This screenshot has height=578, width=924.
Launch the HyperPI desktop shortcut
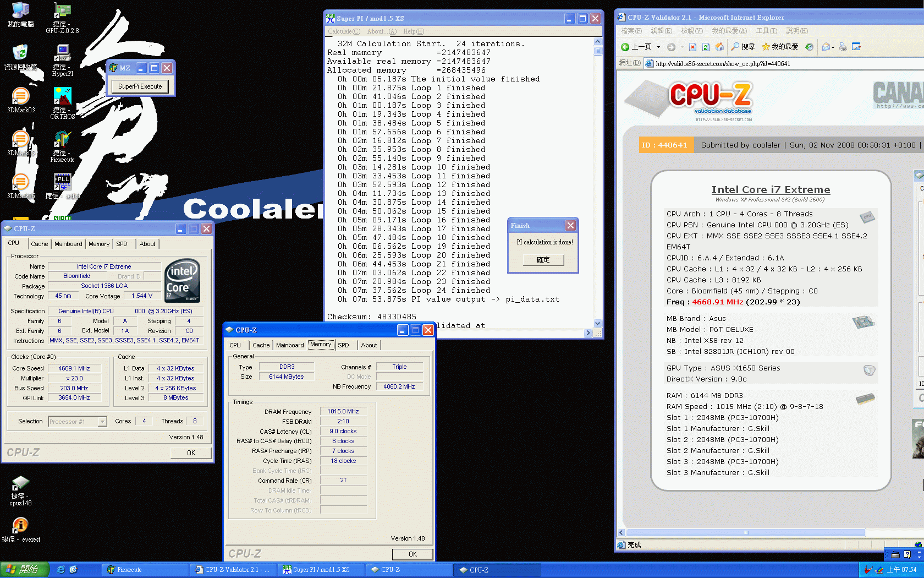pyautogui.click(x=62, y=61)
